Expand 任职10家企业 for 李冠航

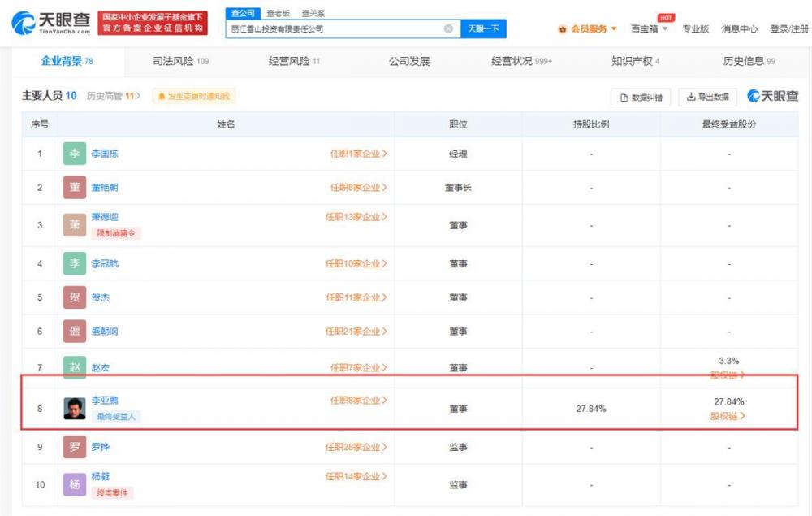pos(356,264)
